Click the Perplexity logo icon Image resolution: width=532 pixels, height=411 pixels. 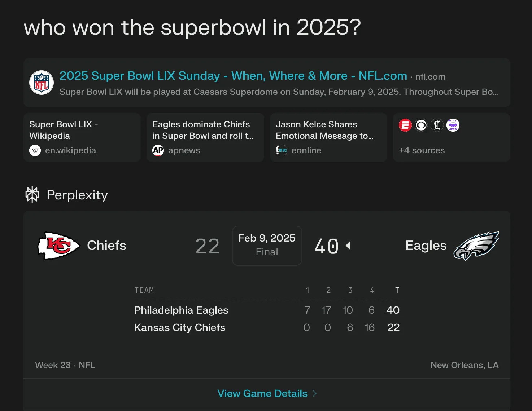32,195
